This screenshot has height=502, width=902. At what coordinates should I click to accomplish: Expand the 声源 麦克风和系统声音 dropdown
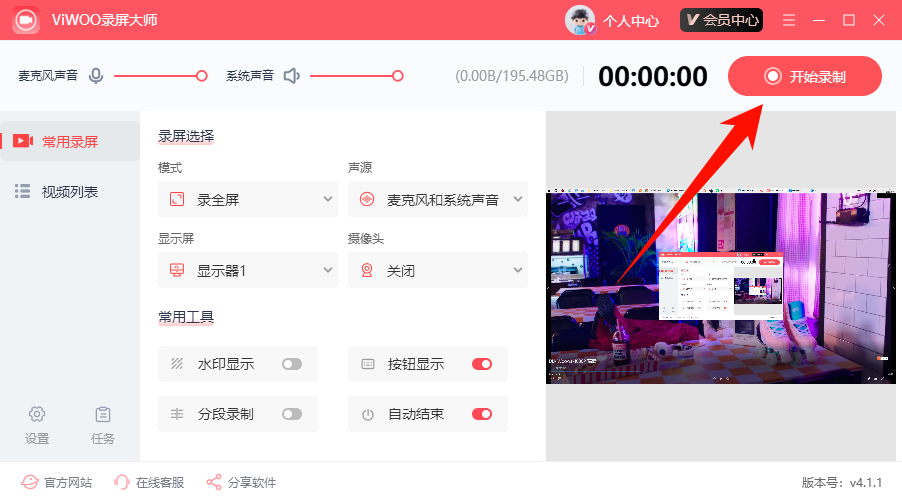[438, 200]
